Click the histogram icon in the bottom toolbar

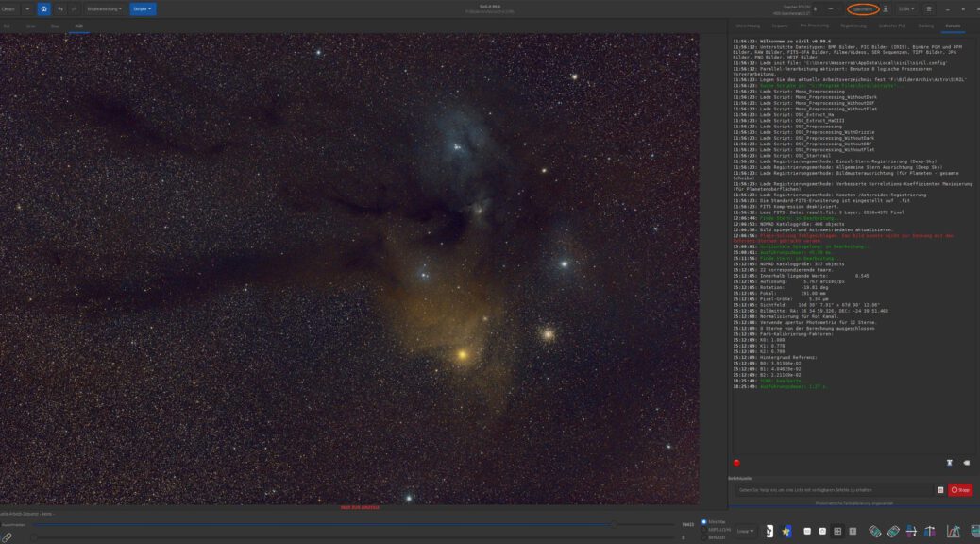pyautogui.click(x=954, y=531)
